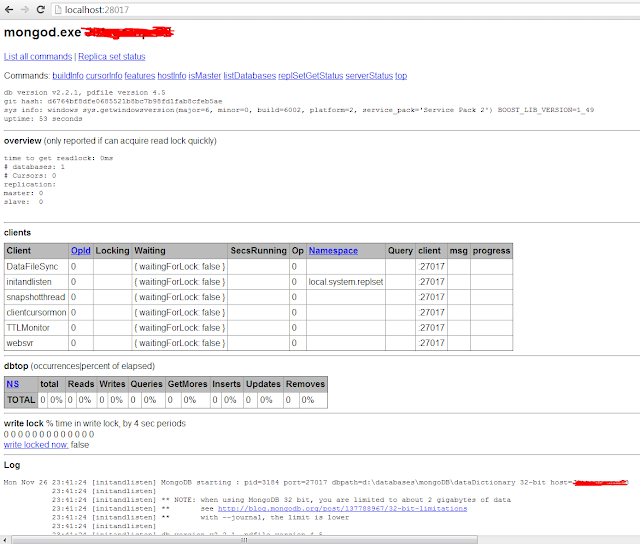Image resolution: width=640 pixels, height=544 pixels.
Task: Select the websvr client cell
Action: click(36, 343)
